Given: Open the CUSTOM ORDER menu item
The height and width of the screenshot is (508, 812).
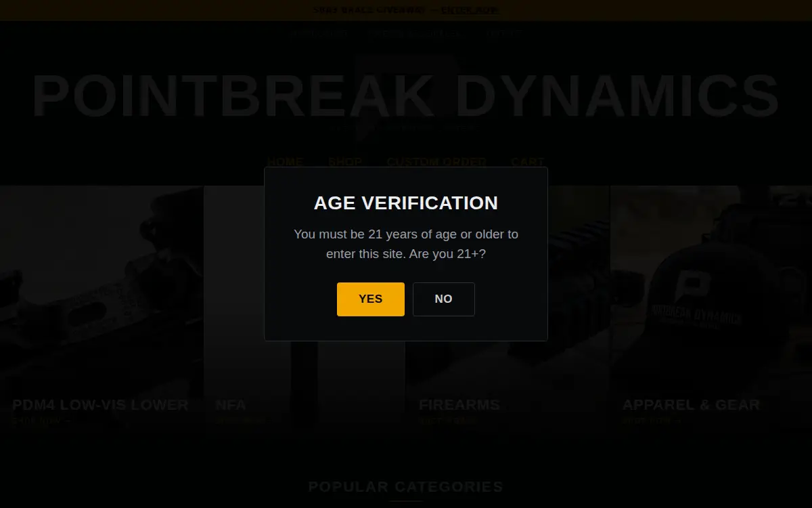Looking at the screenshot, I should (x=436, y=163).
